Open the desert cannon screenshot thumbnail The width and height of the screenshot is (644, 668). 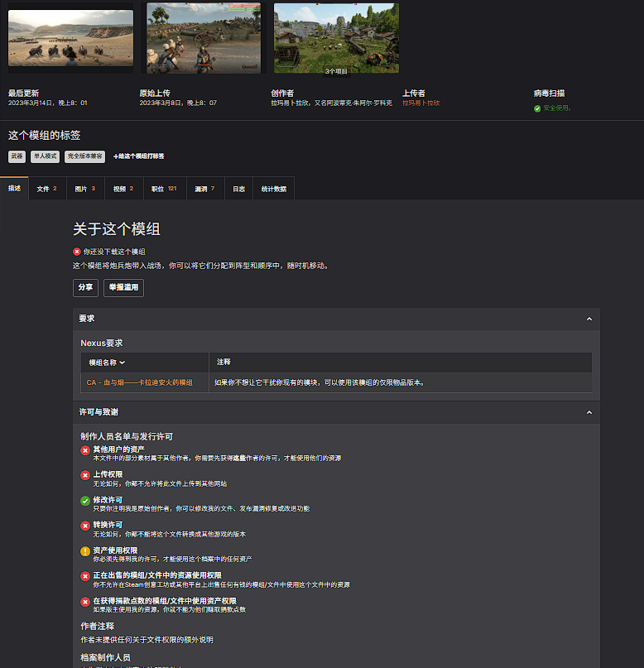70,38
